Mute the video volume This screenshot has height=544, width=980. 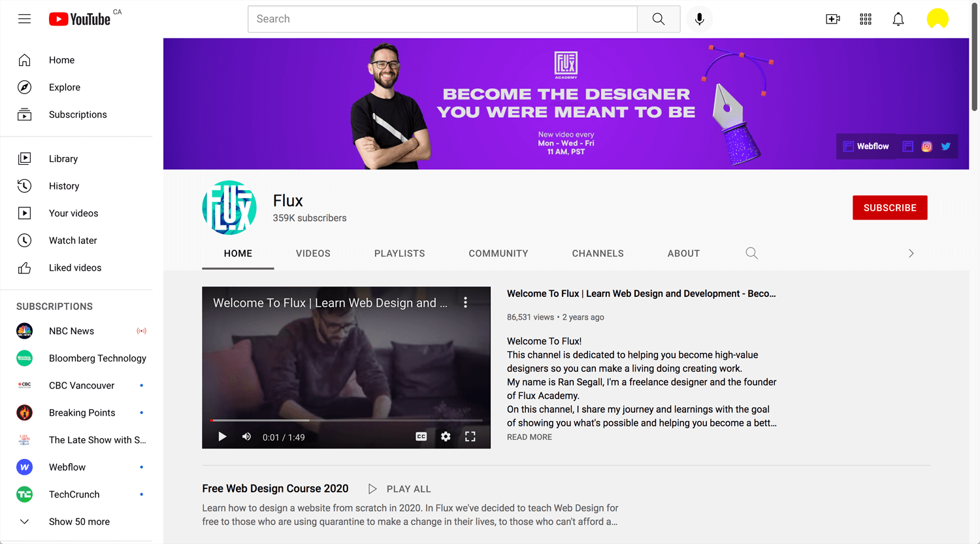[x=246, y=437]
